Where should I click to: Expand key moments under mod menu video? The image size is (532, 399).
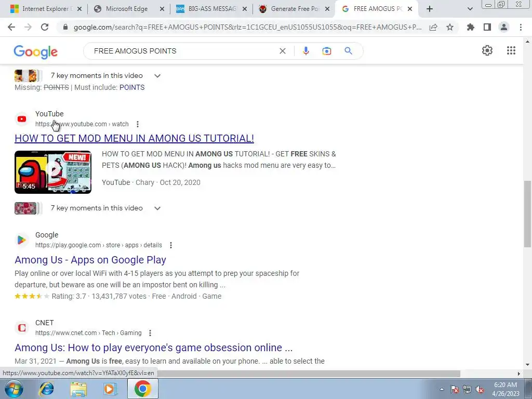[157, 208]
